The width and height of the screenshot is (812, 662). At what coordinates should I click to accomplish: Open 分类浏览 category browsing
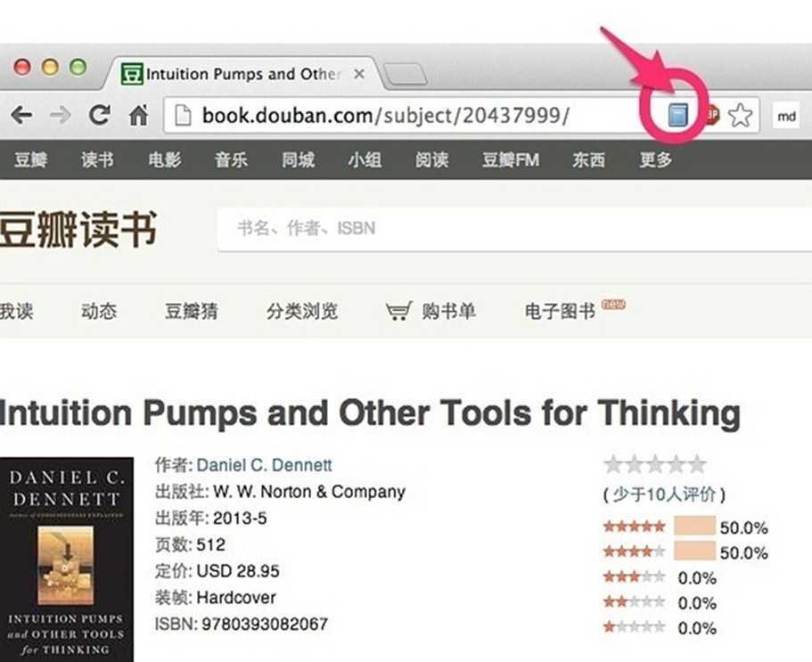[302, 311]
